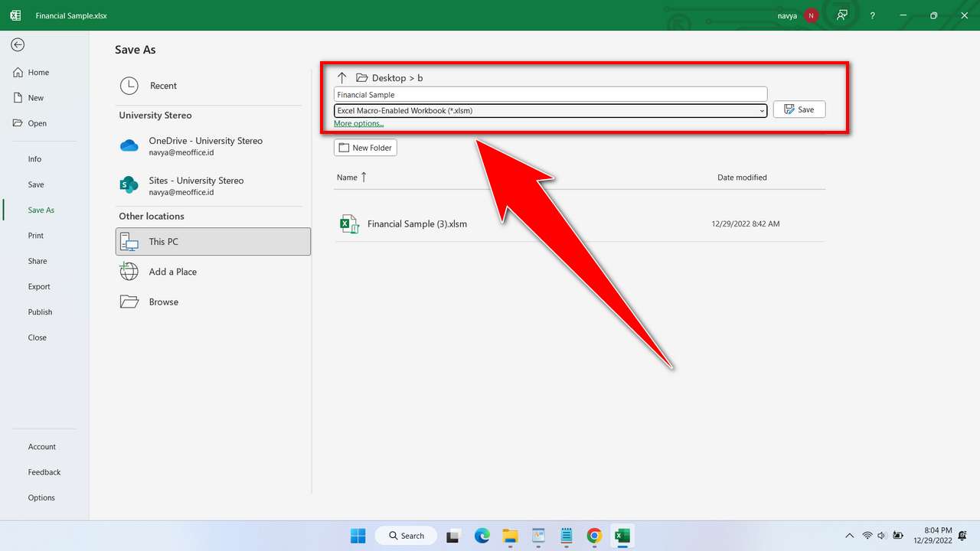
Task: Switch to the Export section
Action: [x=39, y=286]
